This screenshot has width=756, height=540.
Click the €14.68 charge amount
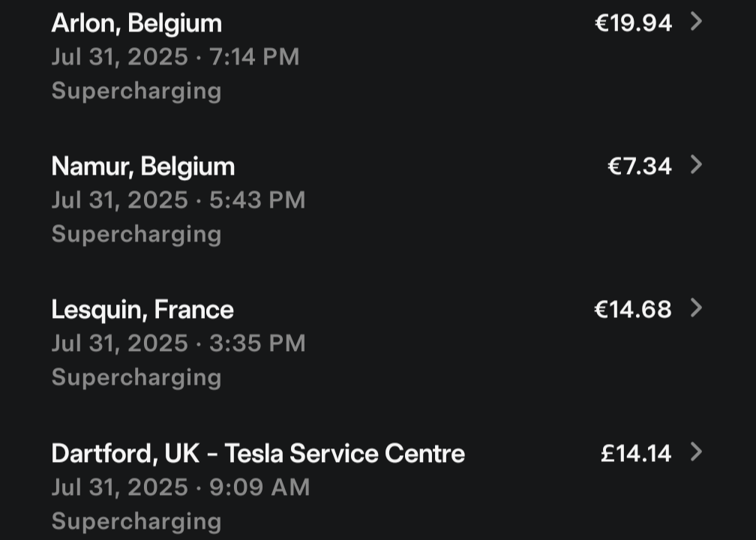633,310
